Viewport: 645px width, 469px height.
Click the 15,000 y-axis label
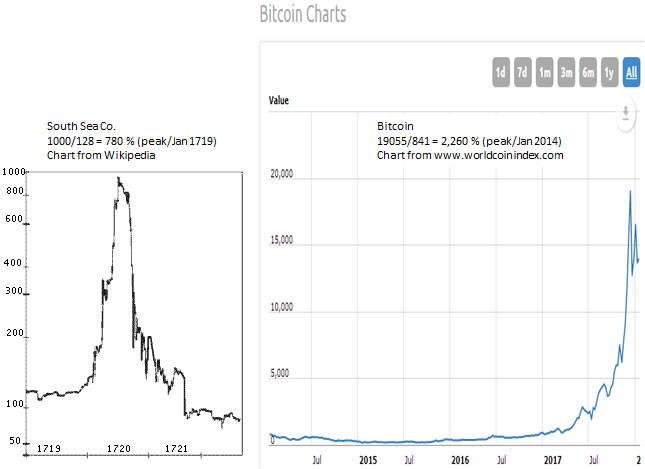pos(285,242)
